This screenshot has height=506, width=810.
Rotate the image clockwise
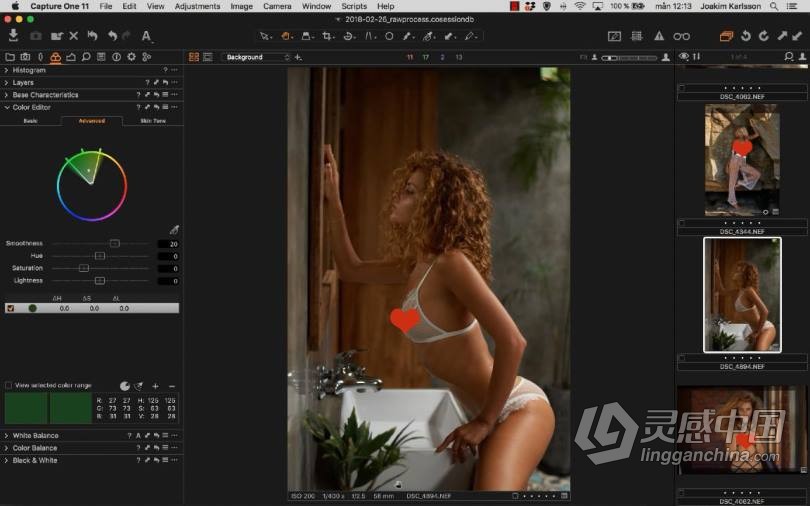pos(764,36)
